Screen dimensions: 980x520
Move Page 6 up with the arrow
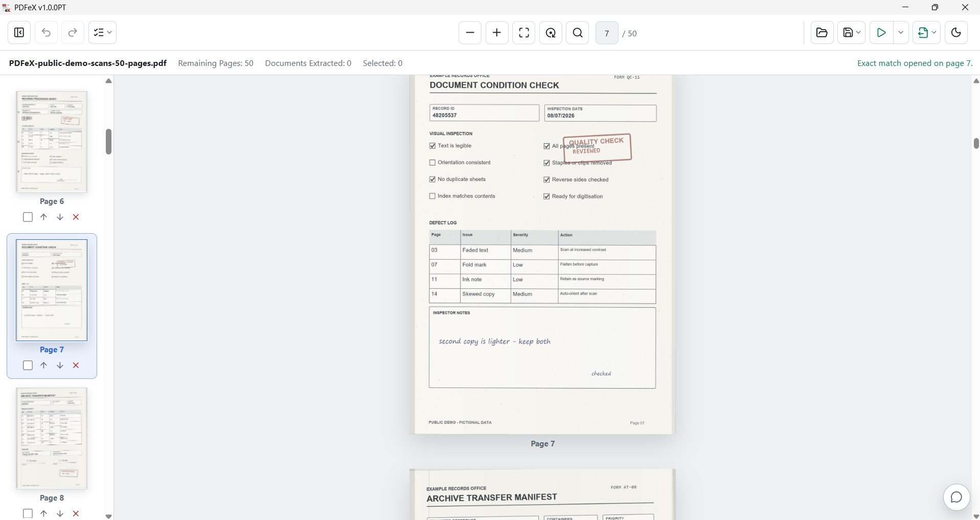coord(44,217)
